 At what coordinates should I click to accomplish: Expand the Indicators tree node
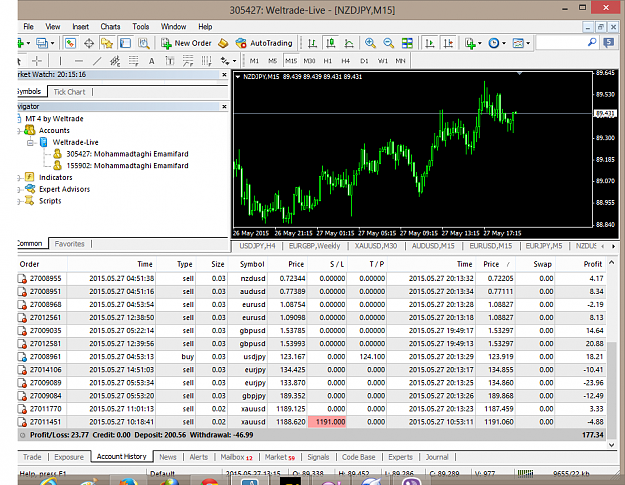[19, 178]
